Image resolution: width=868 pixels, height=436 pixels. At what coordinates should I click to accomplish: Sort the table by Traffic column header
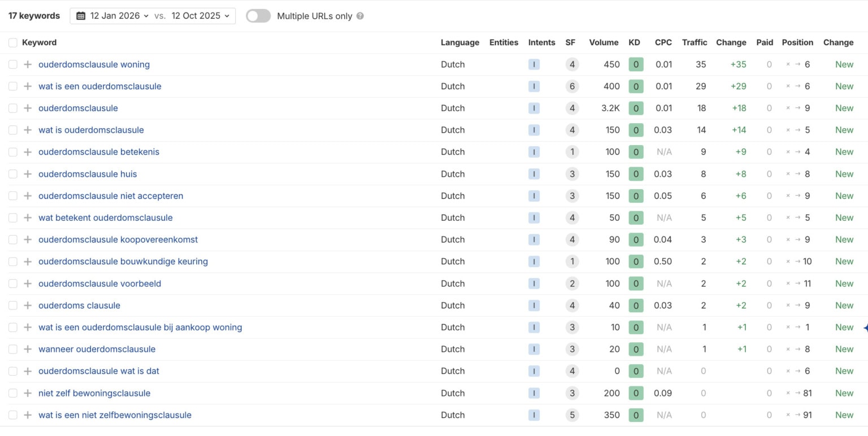694,42
